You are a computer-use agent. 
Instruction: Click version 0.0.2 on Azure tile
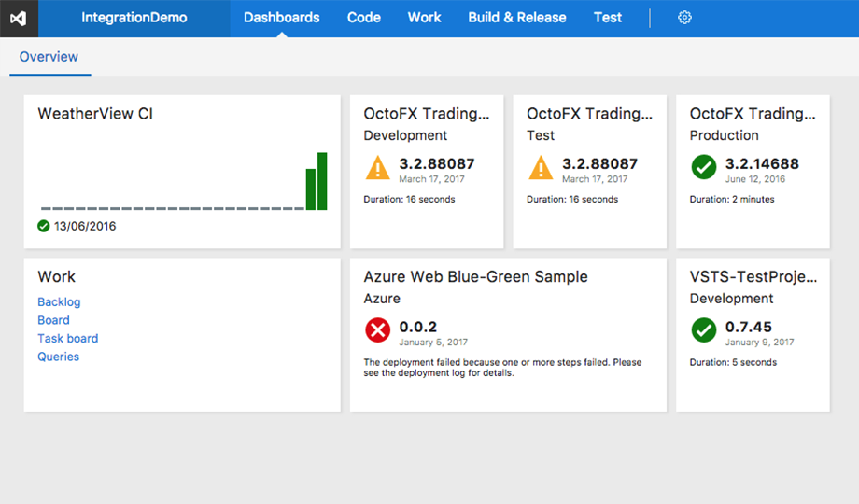[x=418, y=327]
